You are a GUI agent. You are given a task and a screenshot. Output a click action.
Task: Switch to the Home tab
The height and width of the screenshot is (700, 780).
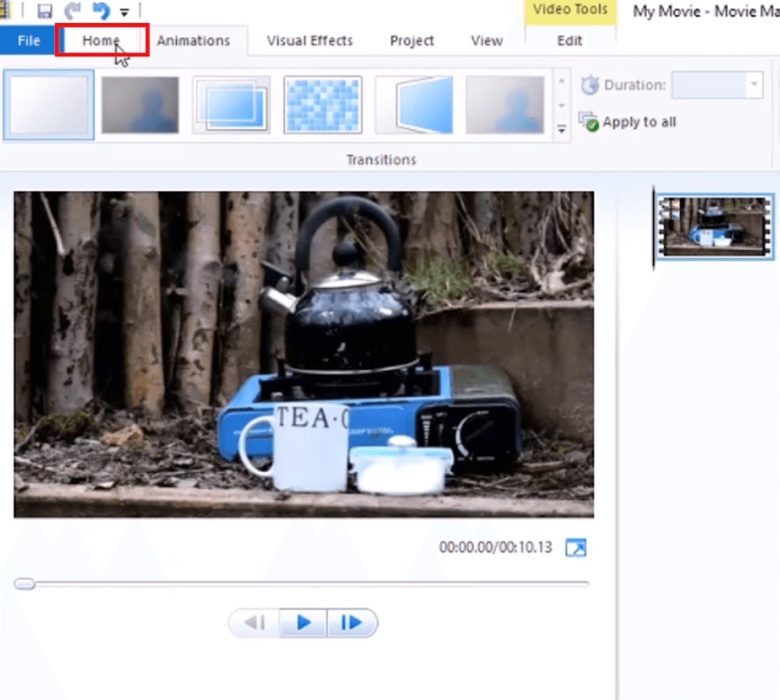[101, 40]
